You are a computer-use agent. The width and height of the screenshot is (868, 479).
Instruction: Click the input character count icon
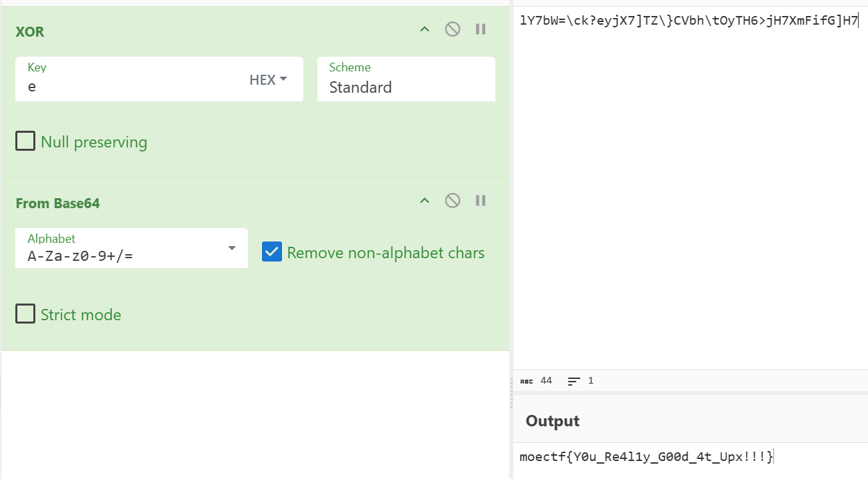pos(525,381)
